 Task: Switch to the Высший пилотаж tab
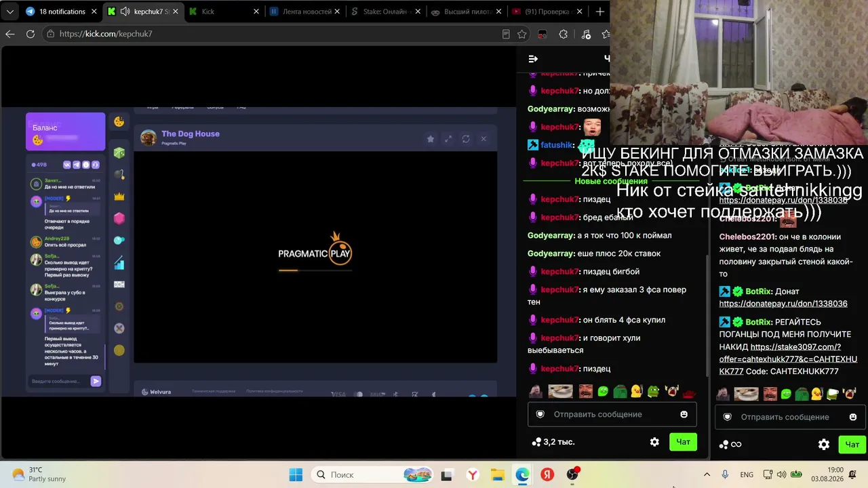tap(467, 12)
